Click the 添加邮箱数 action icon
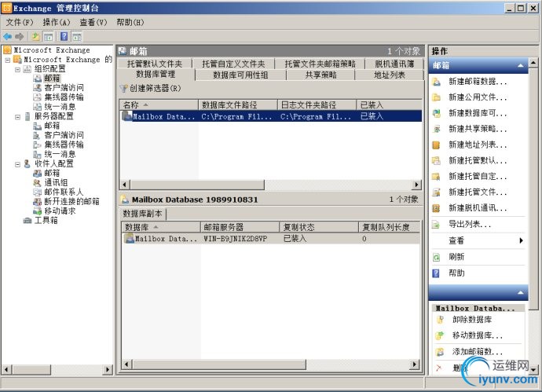Screen dimensions: 542x392 [440, 352]
